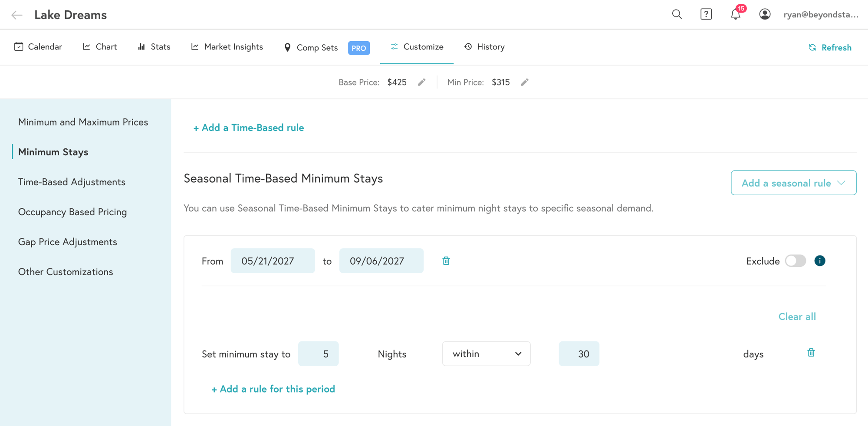Click the days field showing 30

tap(579, 354)
